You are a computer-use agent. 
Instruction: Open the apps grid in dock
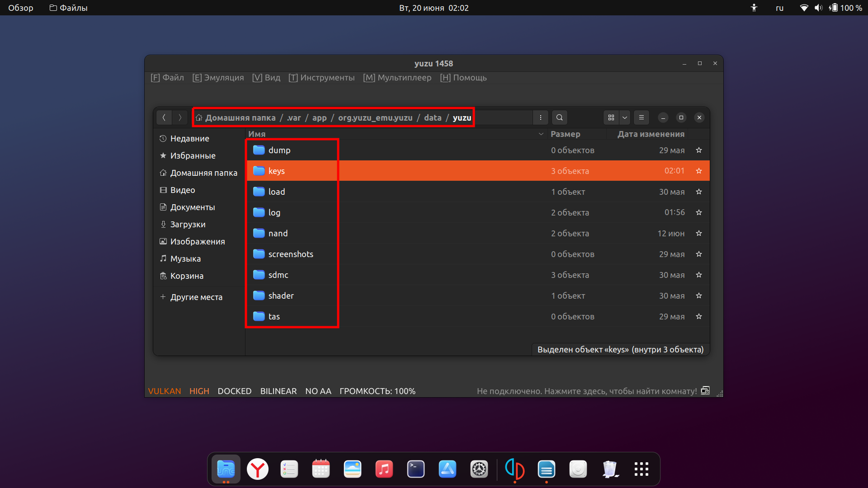(641, 469)
